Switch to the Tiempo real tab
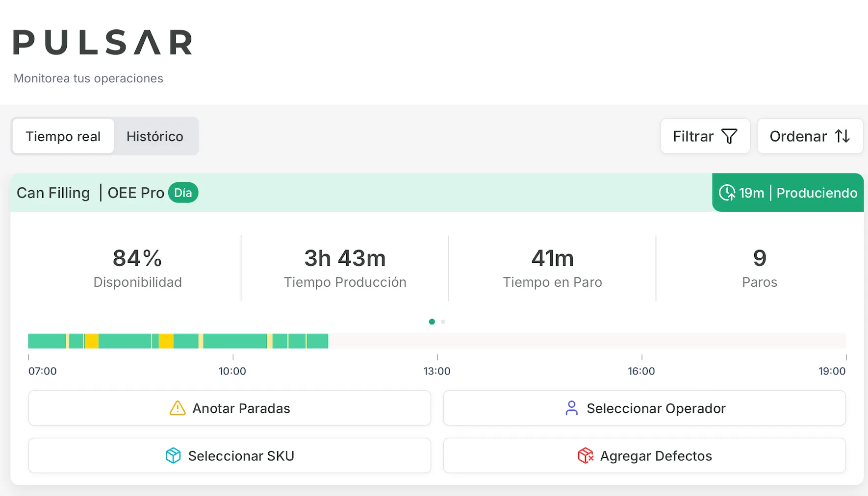The height and width of the screenshot is (496, 868). tap(63, 136)
